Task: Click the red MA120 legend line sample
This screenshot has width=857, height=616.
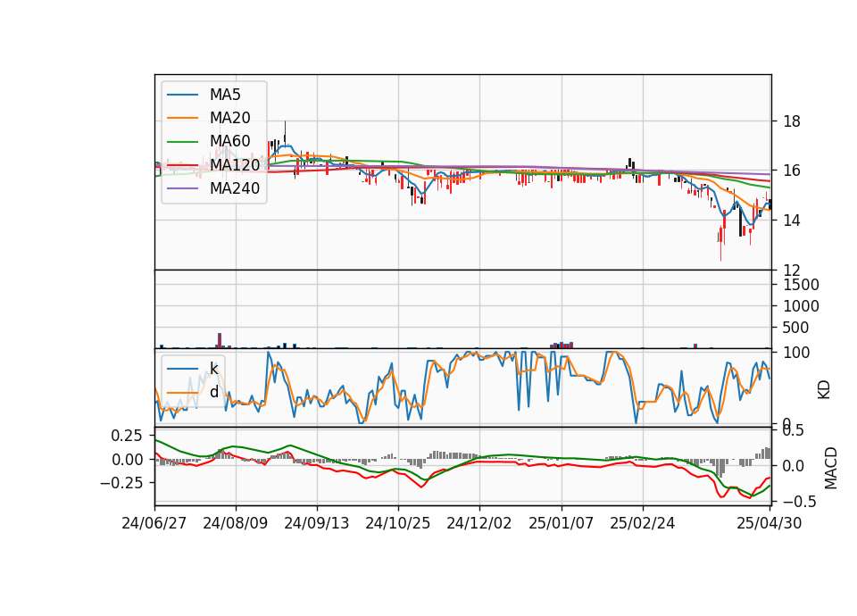Action: click(182, 165)
